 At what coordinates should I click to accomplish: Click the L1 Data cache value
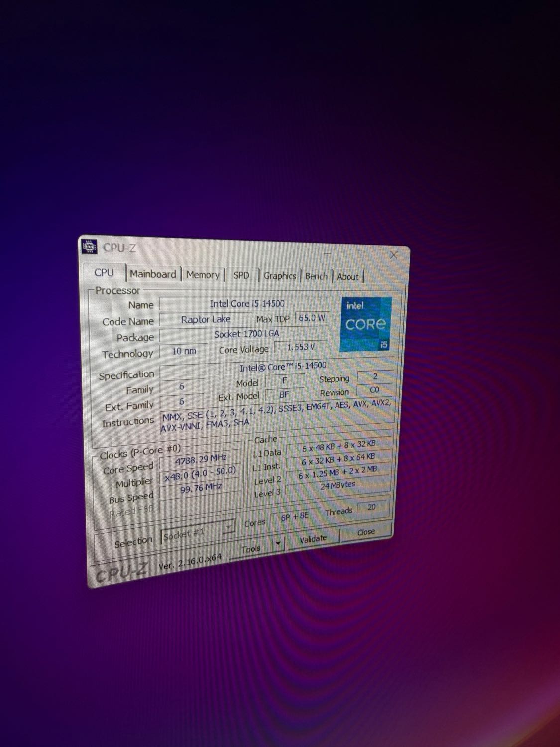point(338,446)
